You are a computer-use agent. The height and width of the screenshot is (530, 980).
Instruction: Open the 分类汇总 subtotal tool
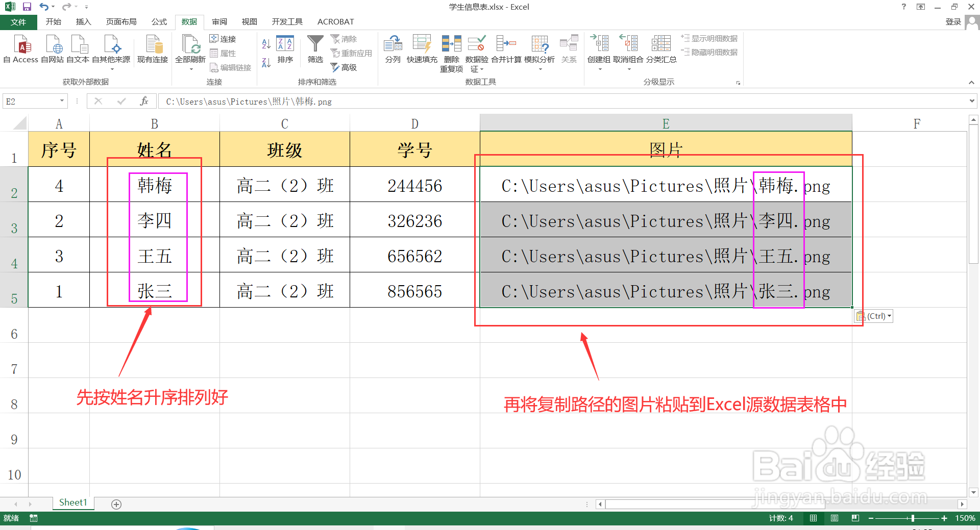pos(661,48)
